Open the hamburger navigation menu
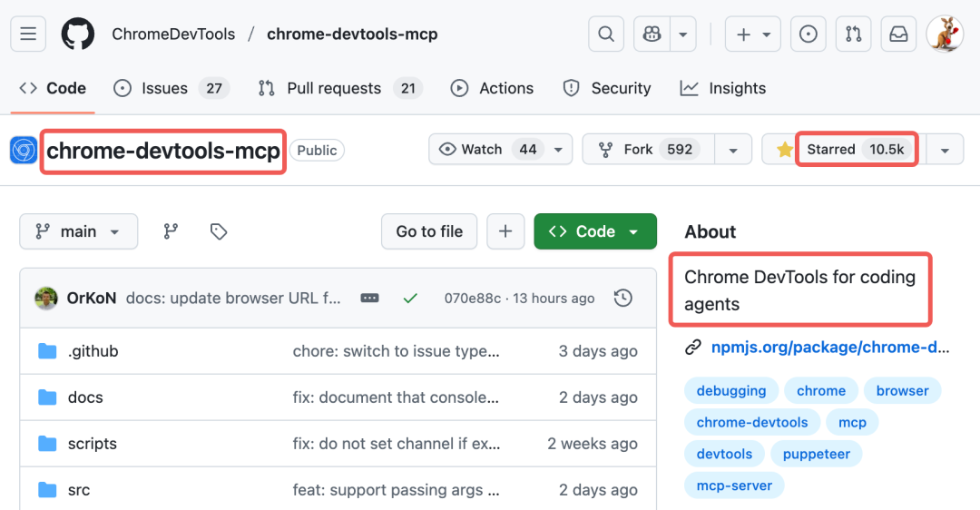The height and width of the screenshot is (510, 980). 28,34
